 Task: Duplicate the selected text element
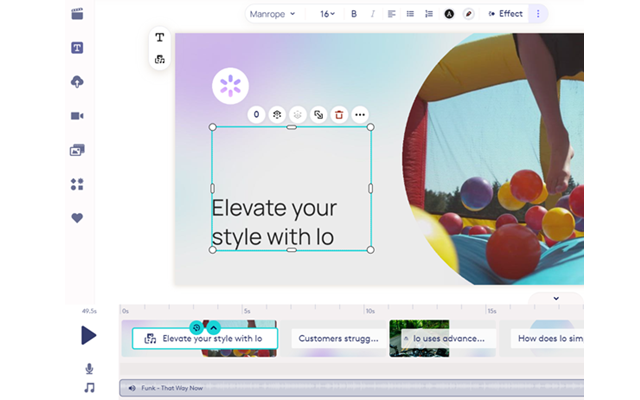[x=318, y=115]
